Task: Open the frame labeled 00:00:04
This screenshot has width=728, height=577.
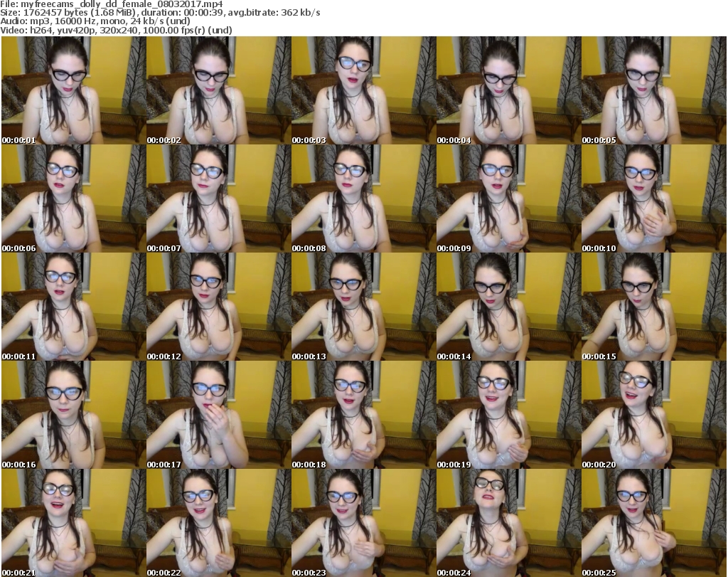Action: click(509, 90)
